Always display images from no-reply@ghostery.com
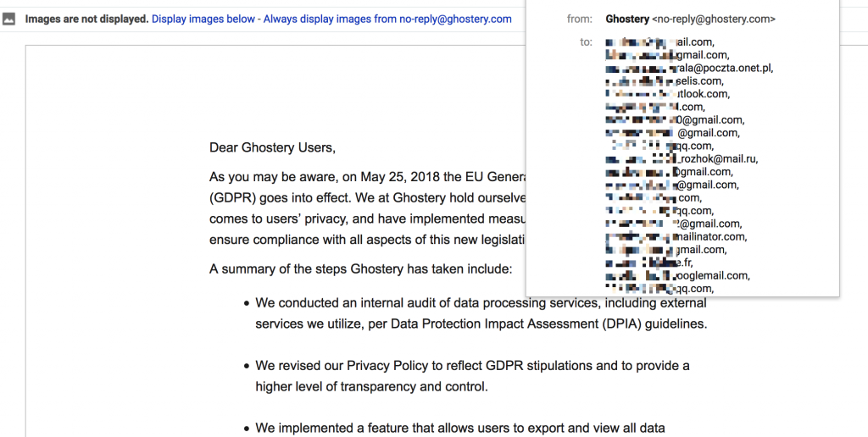 point(387,19)
